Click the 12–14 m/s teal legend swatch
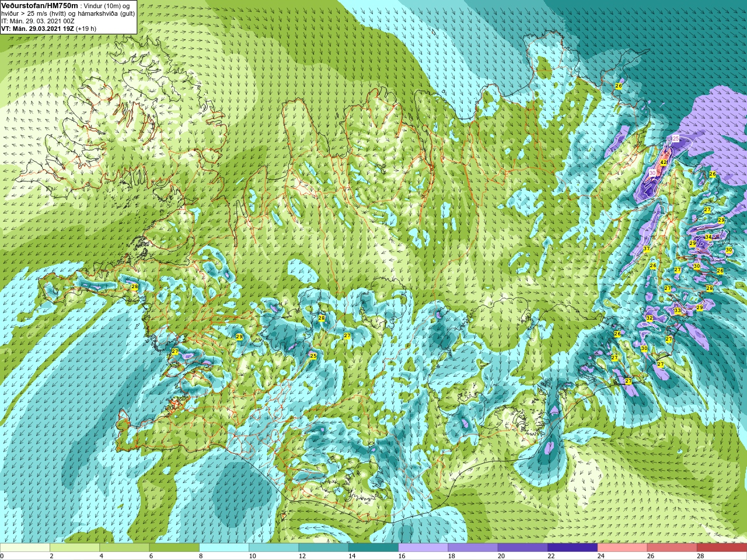 [x=323, y=548]
